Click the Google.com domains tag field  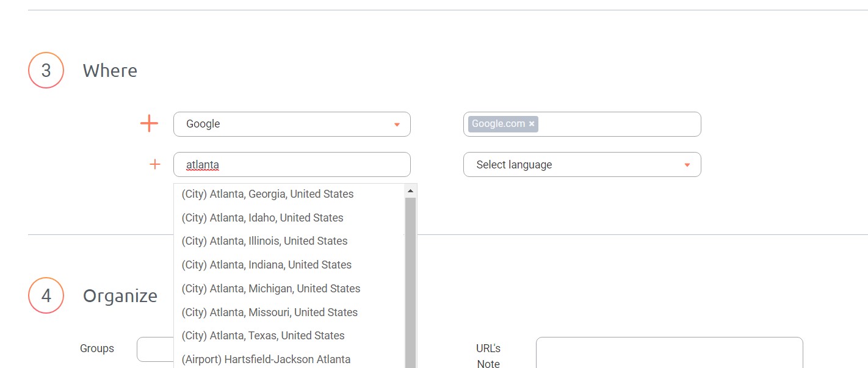[x=582, y=124]
